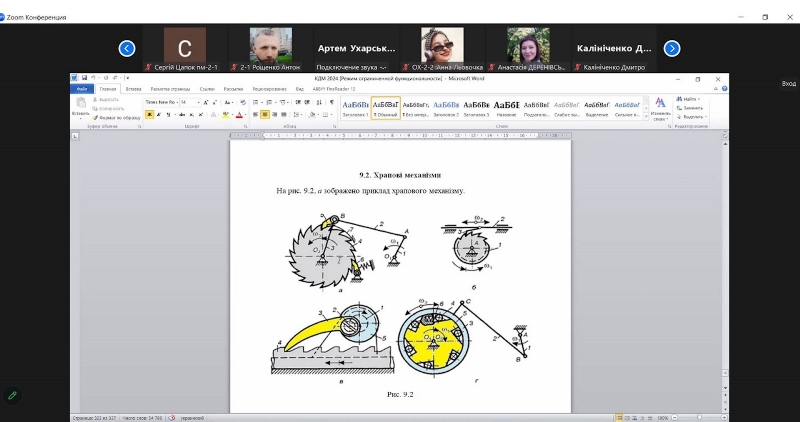Image resolution: width=800 pixels, height=422 pixels.
Task: Toggle subscript formatting
Action: pos(191,115)
